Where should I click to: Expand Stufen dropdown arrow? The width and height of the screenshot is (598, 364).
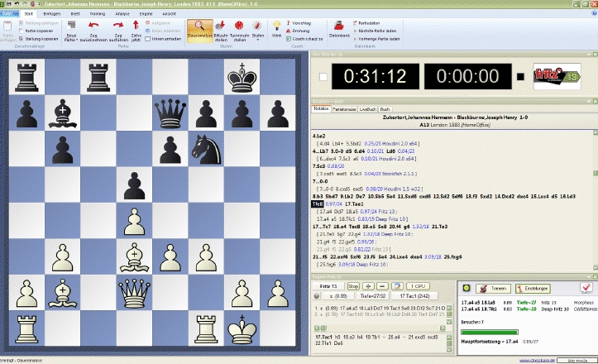click(x=258, y=40)
